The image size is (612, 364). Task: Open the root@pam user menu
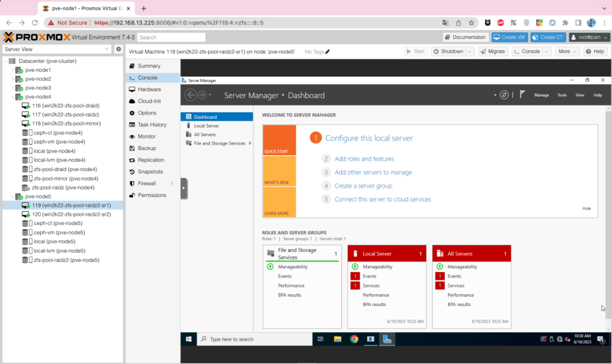point(589,37)
